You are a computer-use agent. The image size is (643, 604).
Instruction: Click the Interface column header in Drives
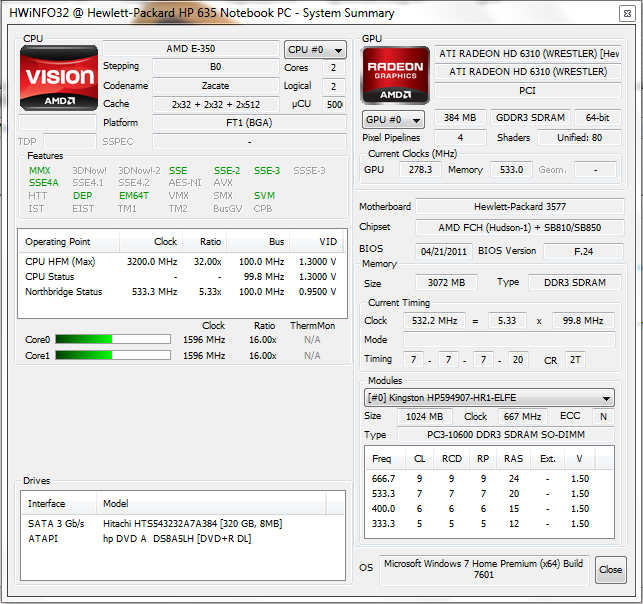59,504
